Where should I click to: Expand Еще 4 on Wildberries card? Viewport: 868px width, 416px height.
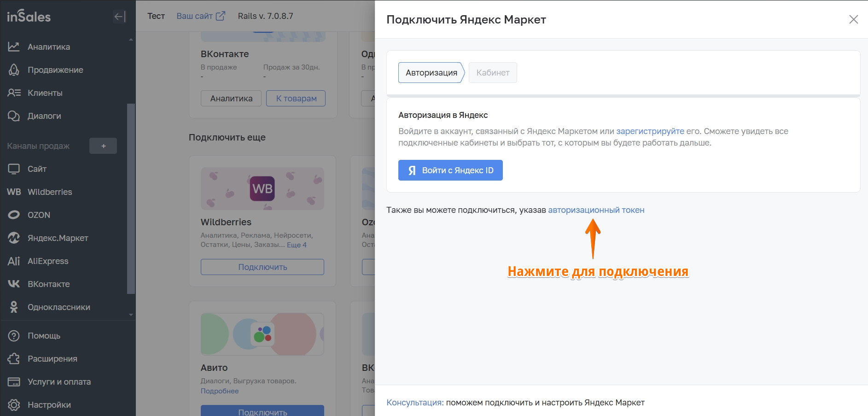pos(297,245)
